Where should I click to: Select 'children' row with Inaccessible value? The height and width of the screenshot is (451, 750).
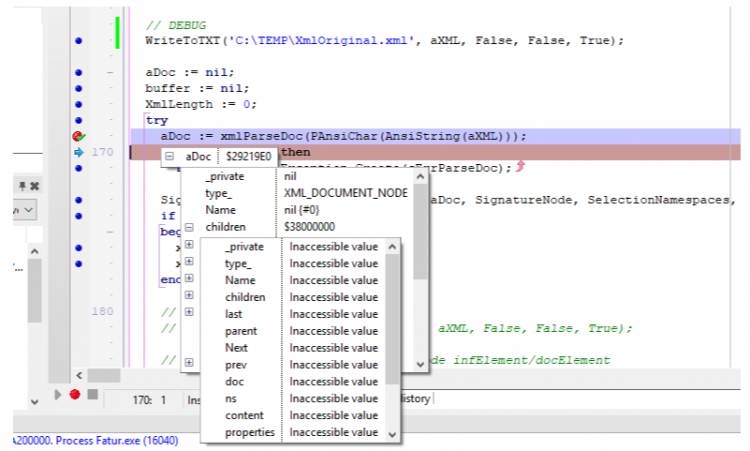pos(294,297)
